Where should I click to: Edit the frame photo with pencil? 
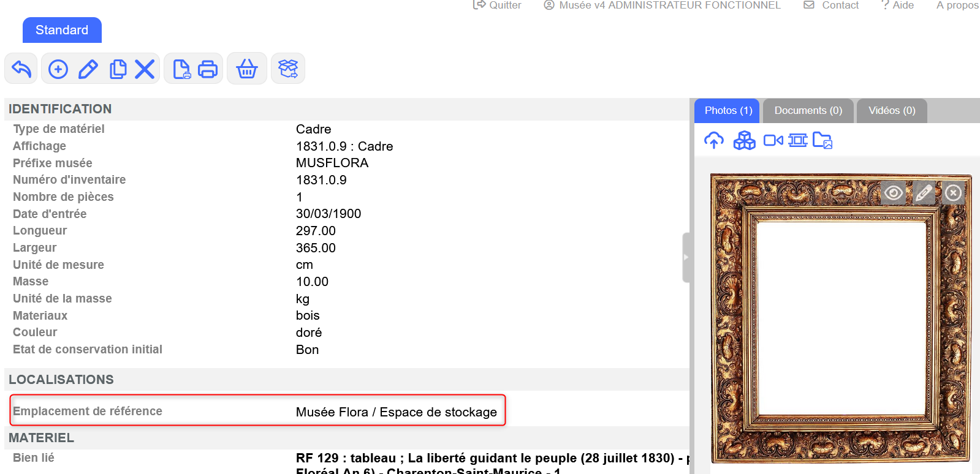click(924, 193)
